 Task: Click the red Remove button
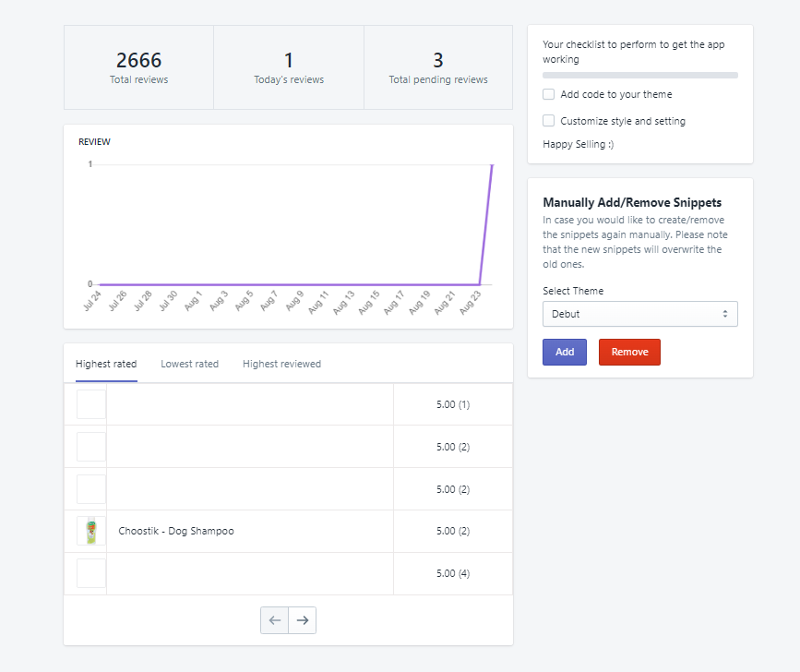tap(629, 352)
